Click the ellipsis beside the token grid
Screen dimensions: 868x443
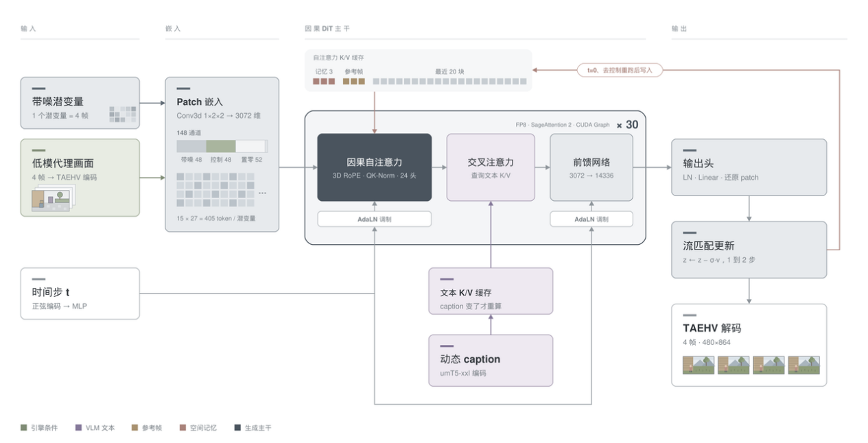(x=262, y=193)
